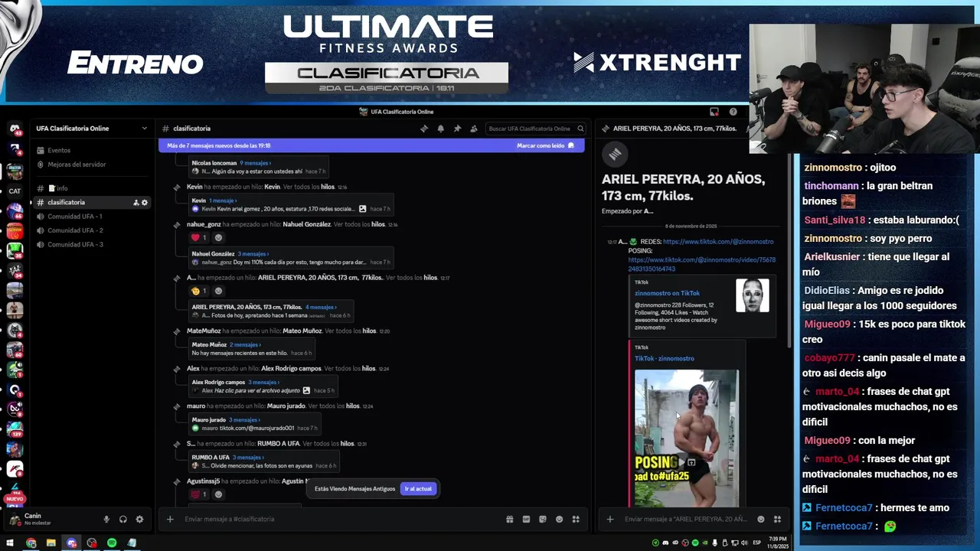Open emoji picker in clasificatoria message bar
Viewport: 980px width, 551px height.
tap(560, 519)
